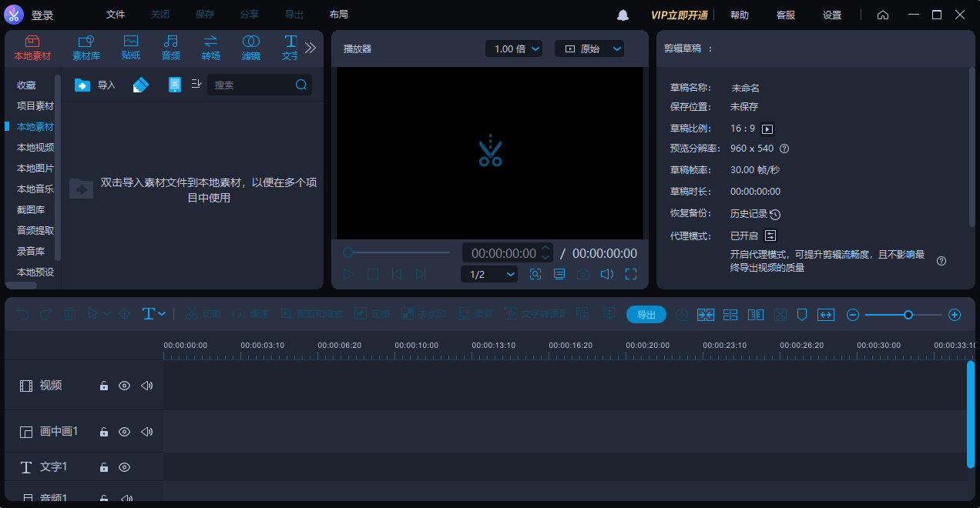Click preview resolution help icon

784,149
